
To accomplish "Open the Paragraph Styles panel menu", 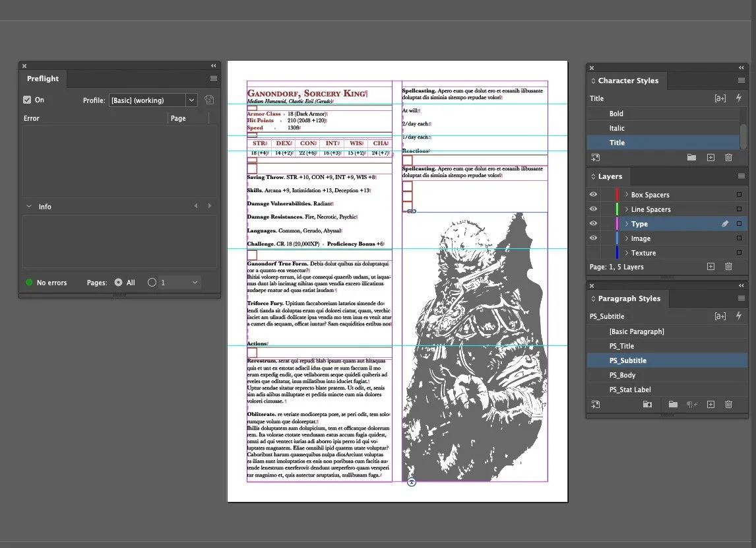I will (741, 298).
